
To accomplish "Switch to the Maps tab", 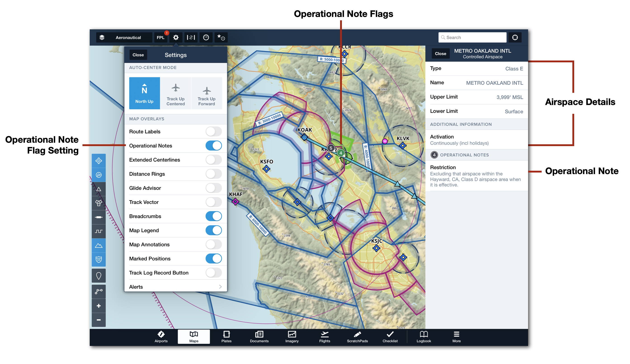I will tap(194, 337).
